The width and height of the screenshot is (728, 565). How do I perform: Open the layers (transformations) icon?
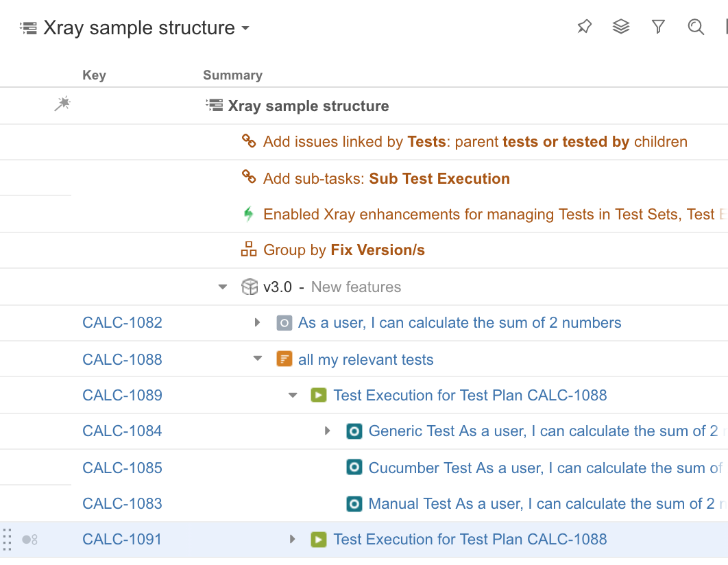click(621, 27)
